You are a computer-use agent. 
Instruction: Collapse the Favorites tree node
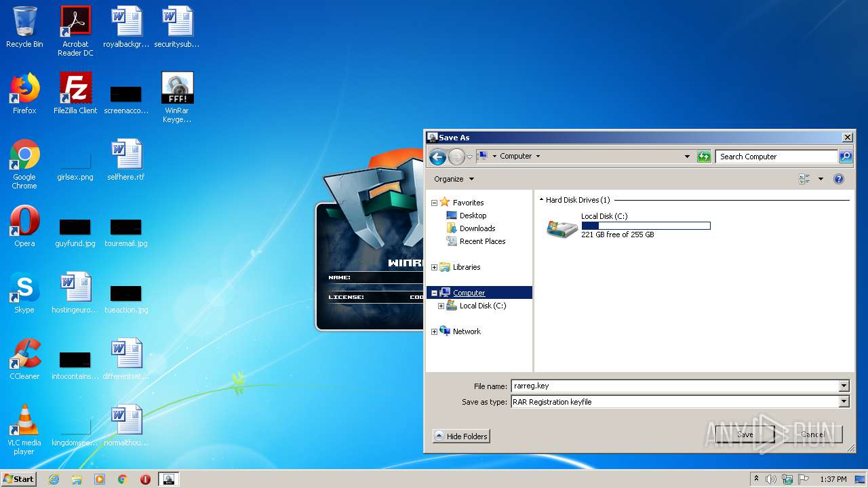click(434, 203)
